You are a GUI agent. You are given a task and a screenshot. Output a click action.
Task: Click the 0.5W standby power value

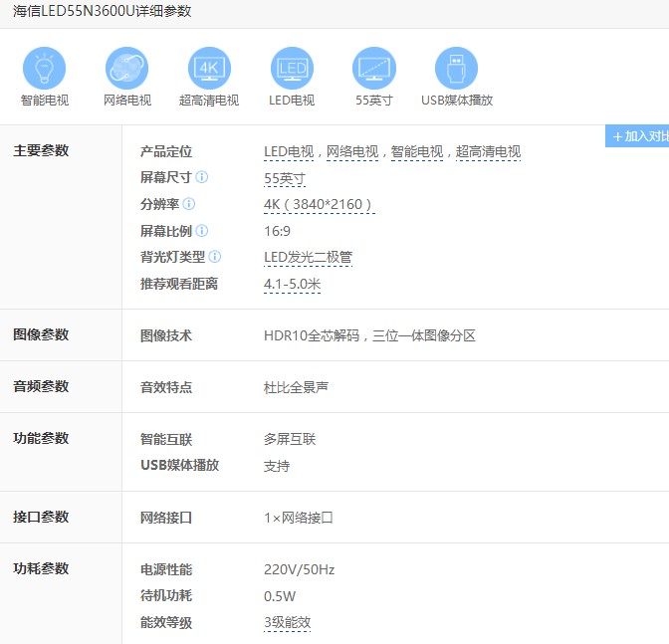[280, 596]
